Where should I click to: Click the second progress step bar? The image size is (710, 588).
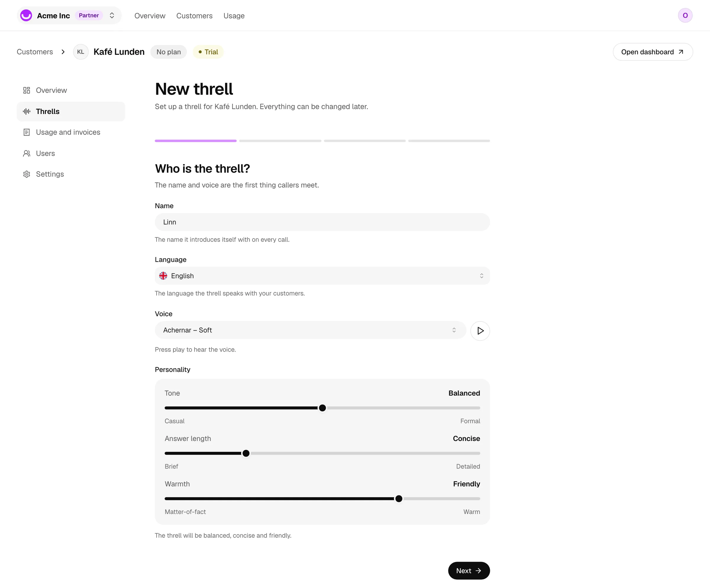point(280,141)
